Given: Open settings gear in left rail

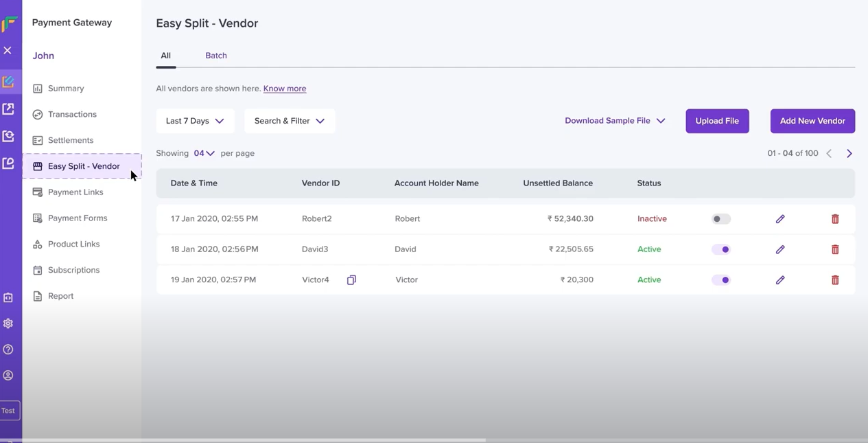Looking at the screenshot, I should pyautogui.click(x=8, y=323).
